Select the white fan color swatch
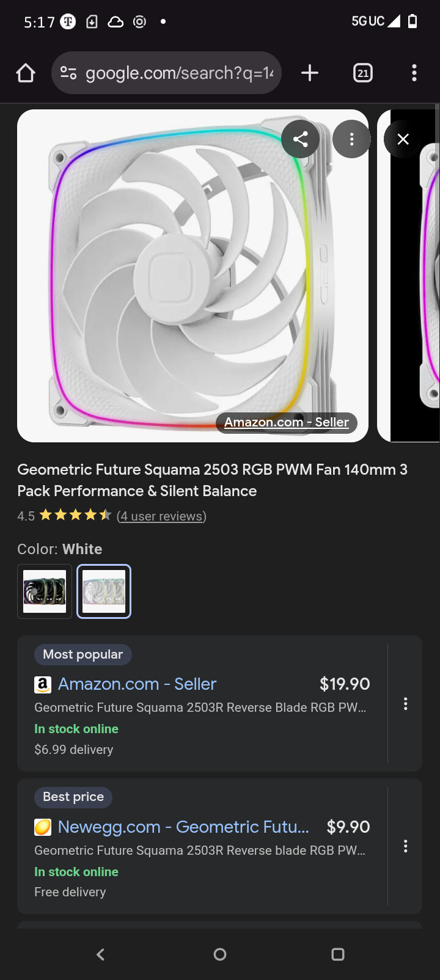Image resolution: width=440 pixels, height=980 pixels. coord(104,591)
